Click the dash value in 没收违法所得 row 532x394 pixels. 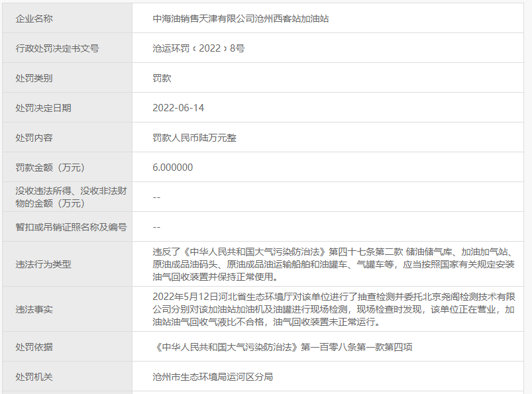coord(156,197)
